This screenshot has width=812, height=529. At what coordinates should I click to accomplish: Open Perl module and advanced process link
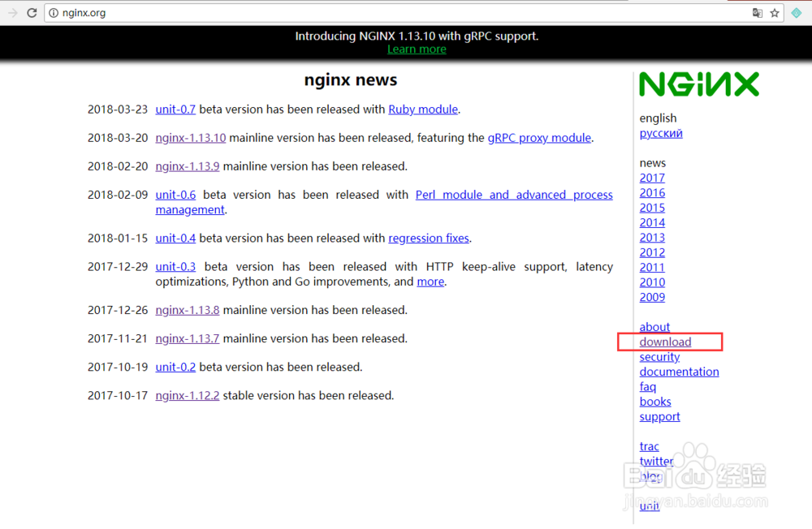click(514, 195)
